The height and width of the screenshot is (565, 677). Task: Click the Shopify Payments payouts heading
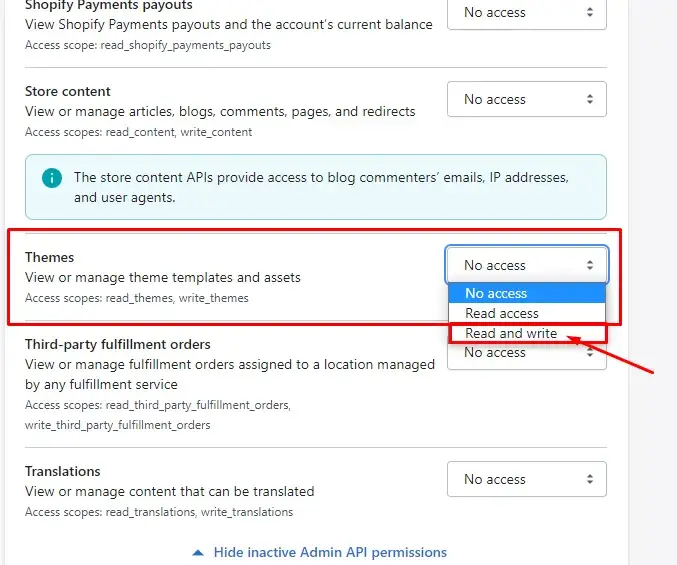[109, 5]
